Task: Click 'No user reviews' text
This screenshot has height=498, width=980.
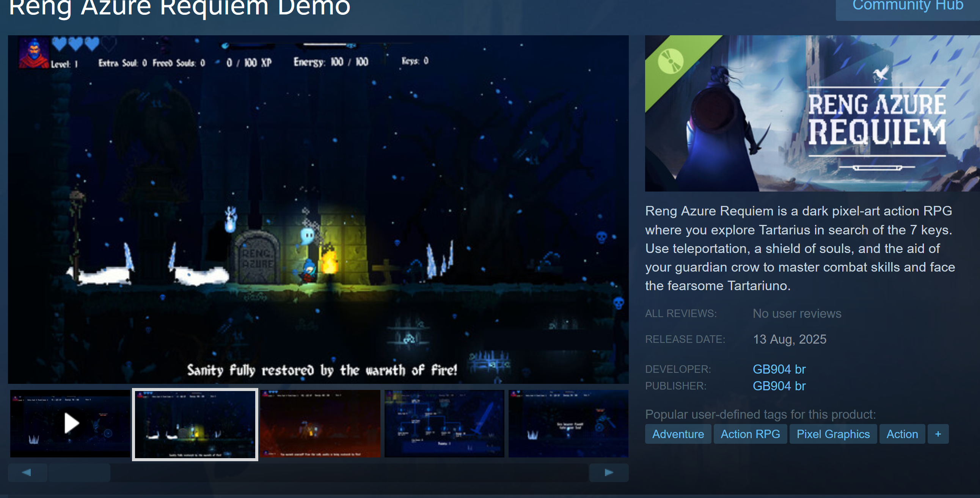Action: click(797, 314)
